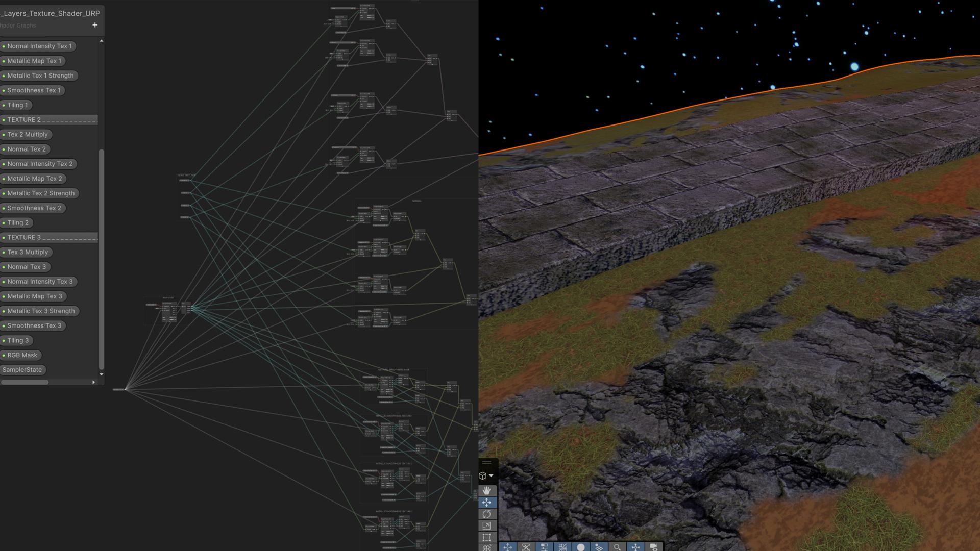Viewport: 980px width, 551px height.
Task: Select the RGB Mask property
Action: [x=22, y=355]
